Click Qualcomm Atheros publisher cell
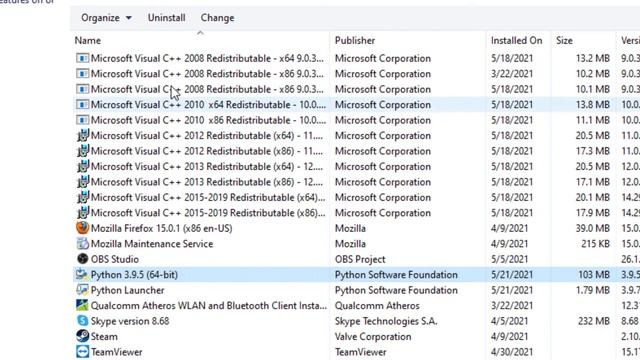Viewport: 640px width, 360px height. click(x=377, y=306)
